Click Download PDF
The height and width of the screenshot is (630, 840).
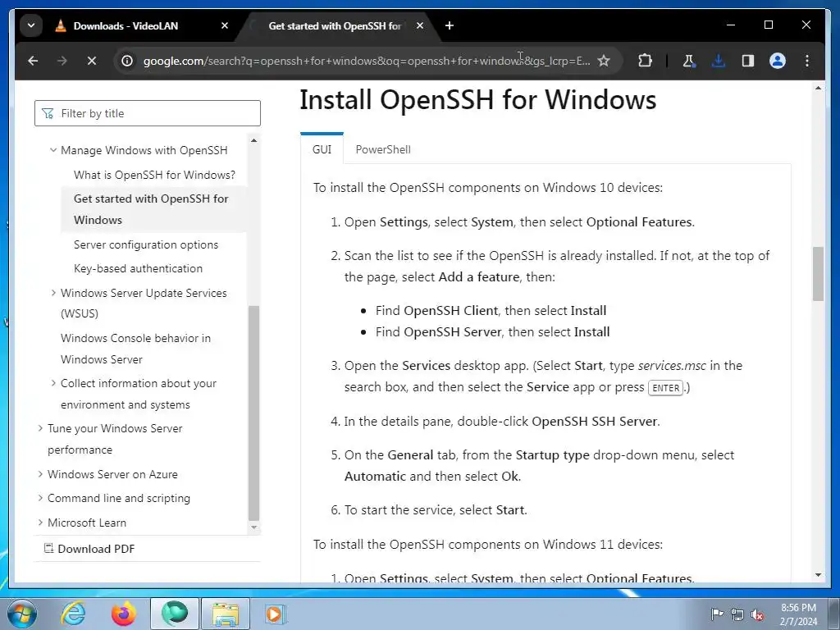pos(89,549)
